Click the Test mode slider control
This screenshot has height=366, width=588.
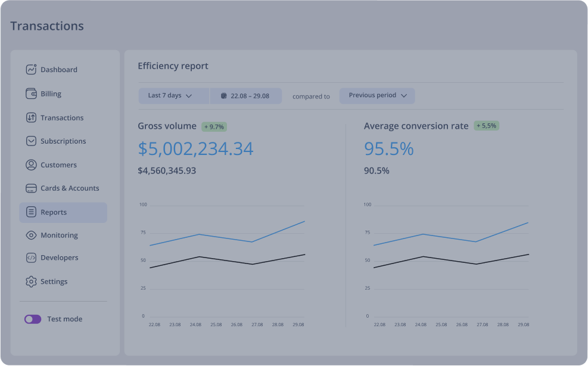click(33, 319)
